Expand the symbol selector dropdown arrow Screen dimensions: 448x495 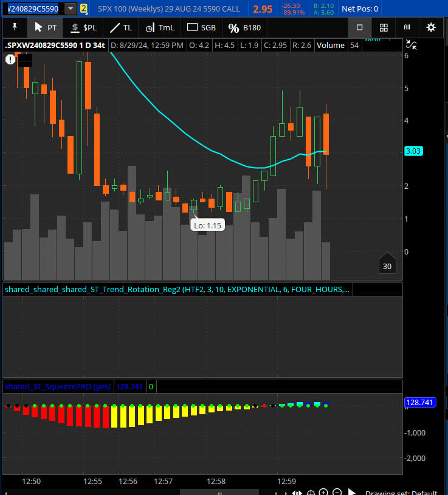pyautogui.click(x=71, y=9)
